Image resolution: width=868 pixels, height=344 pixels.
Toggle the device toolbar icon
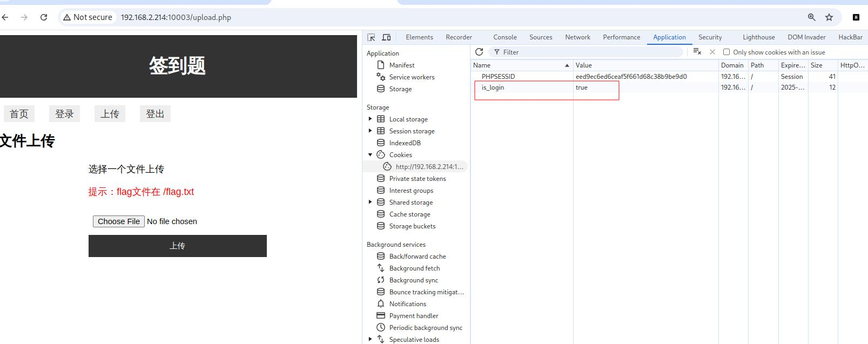tap(386, 37)
